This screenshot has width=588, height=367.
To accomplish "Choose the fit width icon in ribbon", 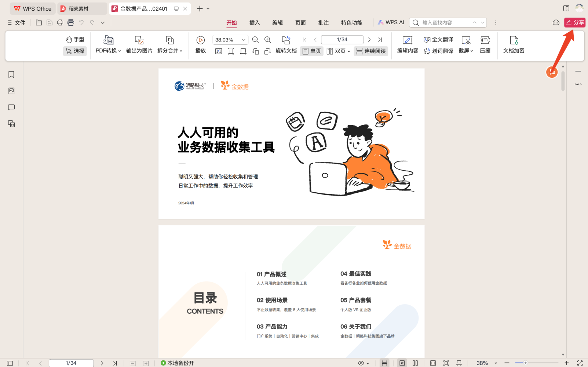I will pos(243,51).
